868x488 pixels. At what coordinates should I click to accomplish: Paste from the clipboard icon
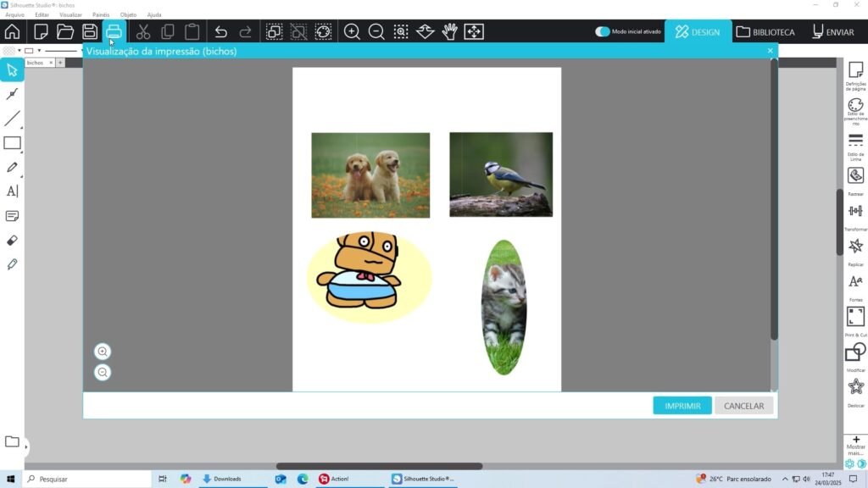tap(192, 31)
